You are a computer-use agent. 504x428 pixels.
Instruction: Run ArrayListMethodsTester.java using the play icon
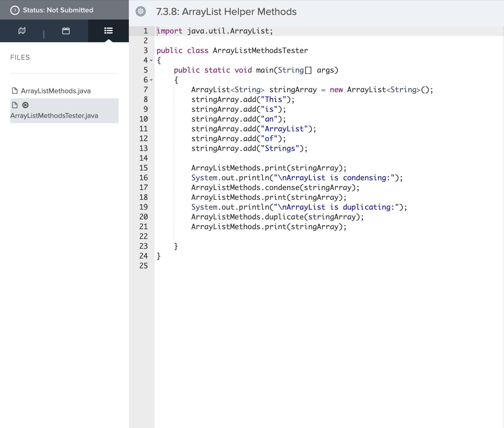pyautogui.click(x=25, y=105)
